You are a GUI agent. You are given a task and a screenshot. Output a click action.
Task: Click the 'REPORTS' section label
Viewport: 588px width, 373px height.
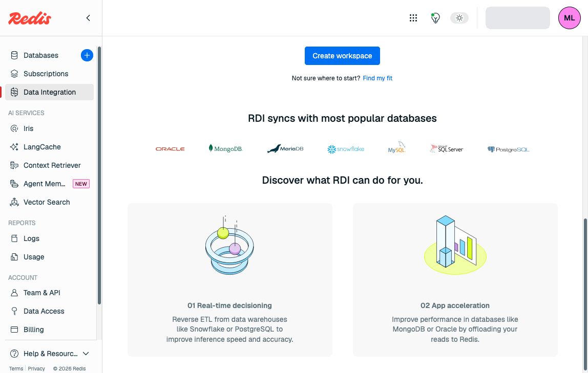tap(22, 223)
